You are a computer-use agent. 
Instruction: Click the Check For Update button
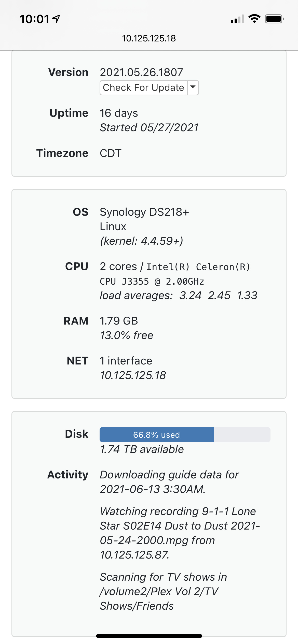point(143,88)
